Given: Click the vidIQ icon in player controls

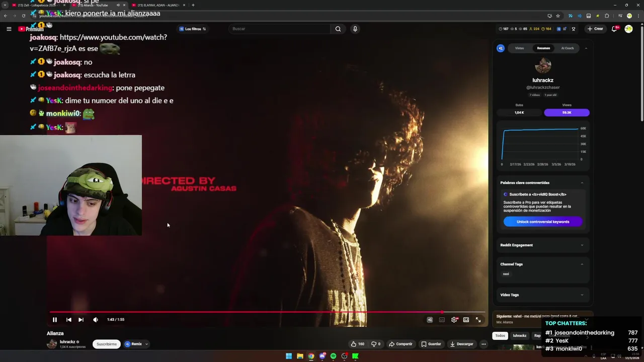Looking at the screenshot, I should pos(430,319).
